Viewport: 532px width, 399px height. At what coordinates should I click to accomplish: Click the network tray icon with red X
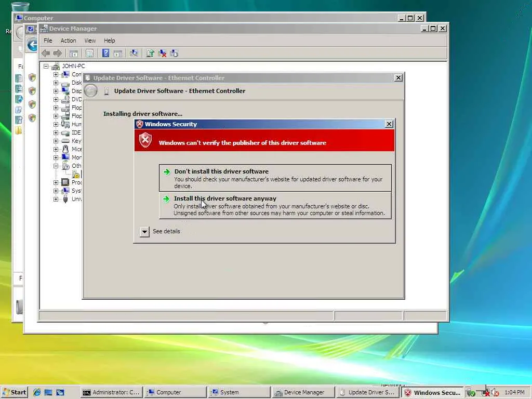point(485,393)
